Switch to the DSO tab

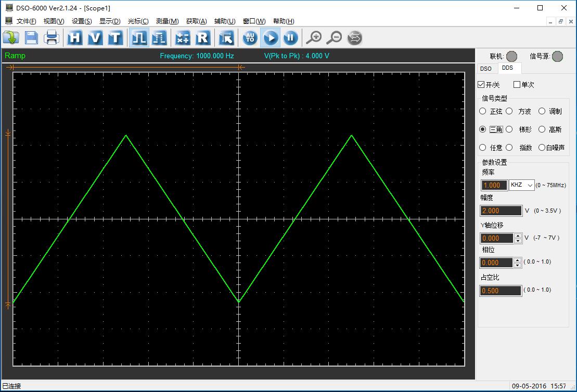coord(485,69)
